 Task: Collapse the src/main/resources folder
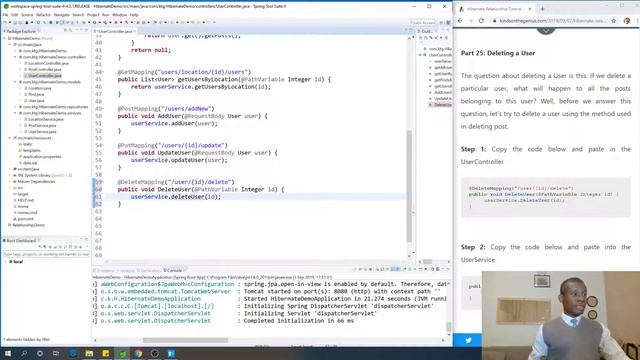pyautogui.click(x=10, y=138)
